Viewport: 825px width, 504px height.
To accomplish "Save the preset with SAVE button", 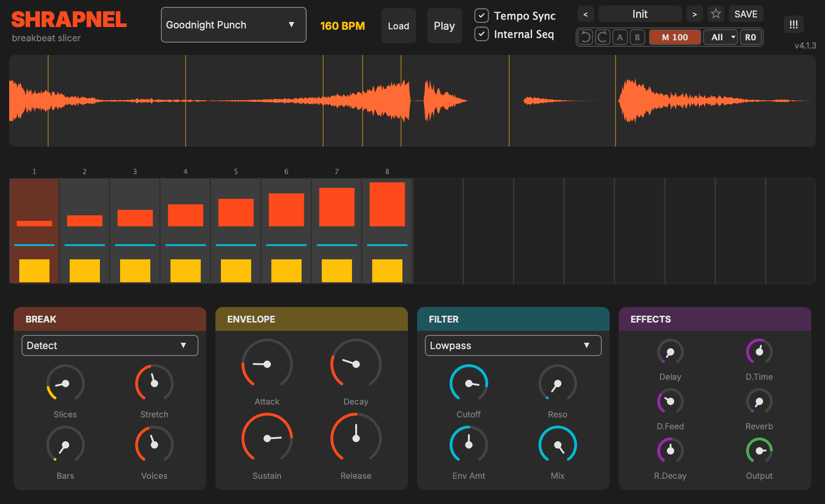I will click(x=746, y=14).
